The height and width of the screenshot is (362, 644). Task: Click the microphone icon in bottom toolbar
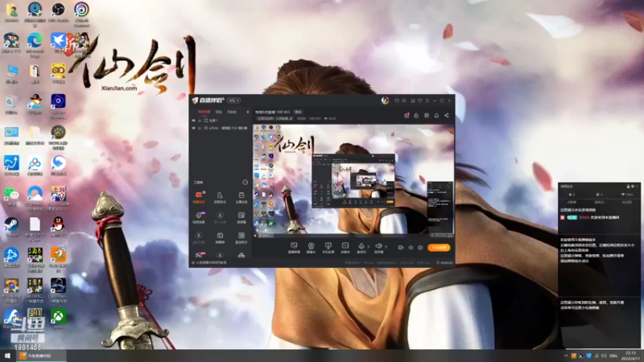point(361,248)
